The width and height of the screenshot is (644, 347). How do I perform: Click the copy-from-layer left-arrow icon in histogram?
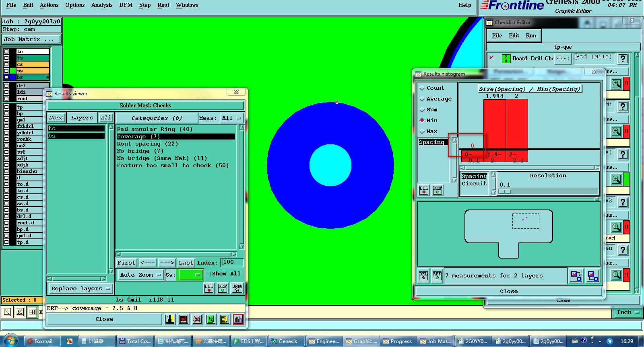(x=592, y=275)
